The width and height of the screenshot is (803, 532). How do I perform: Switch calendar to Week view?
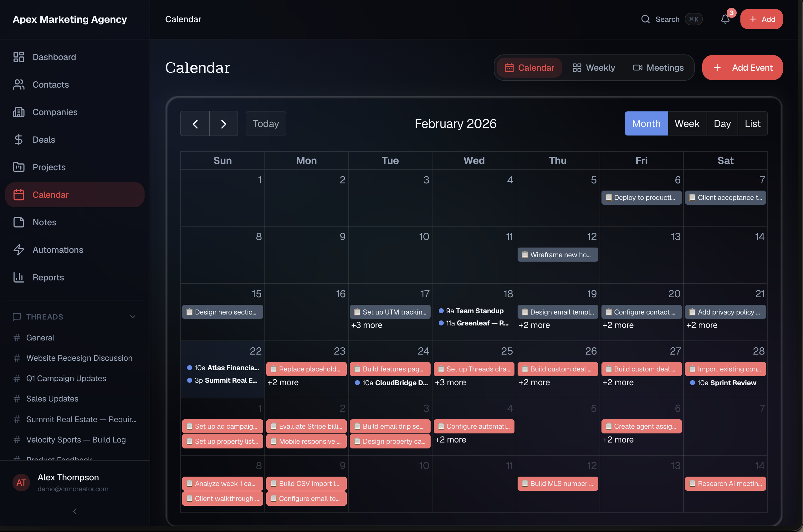[x=687, y=123]
